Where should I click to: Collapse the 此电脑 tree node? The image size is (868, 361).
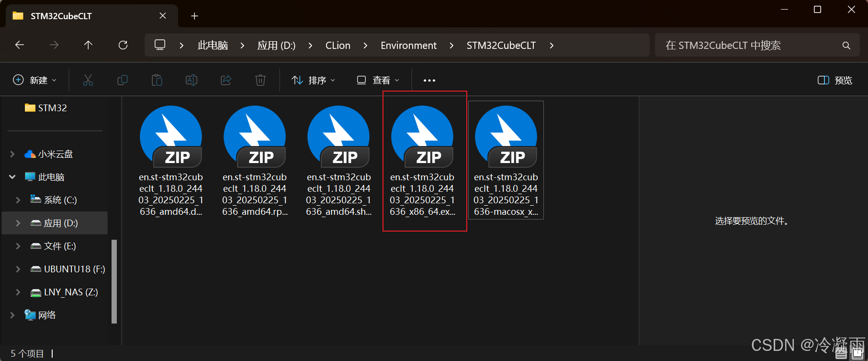pyautogui.click(x=12, y=177)
